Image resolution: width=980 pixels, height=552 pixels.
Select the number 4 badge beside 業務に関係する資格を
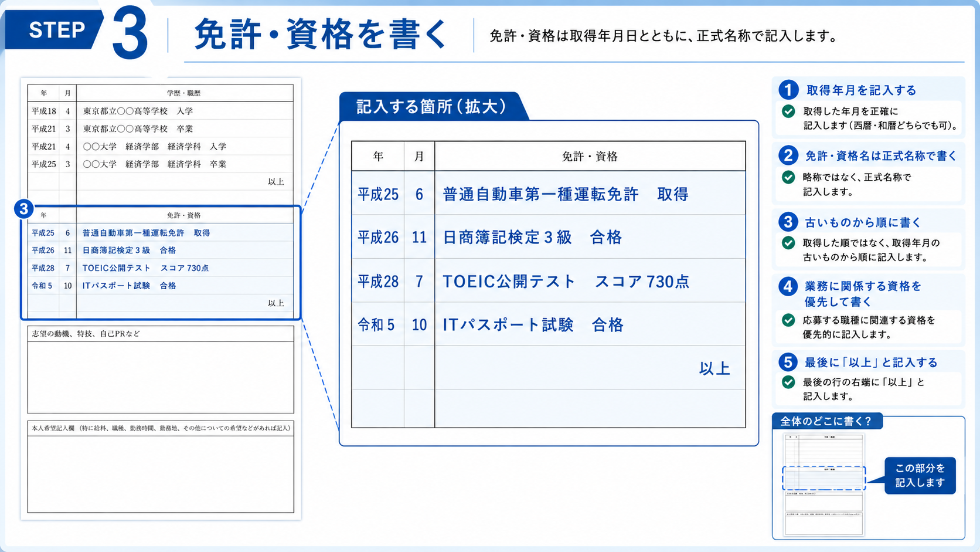click(x=788, y=286)
